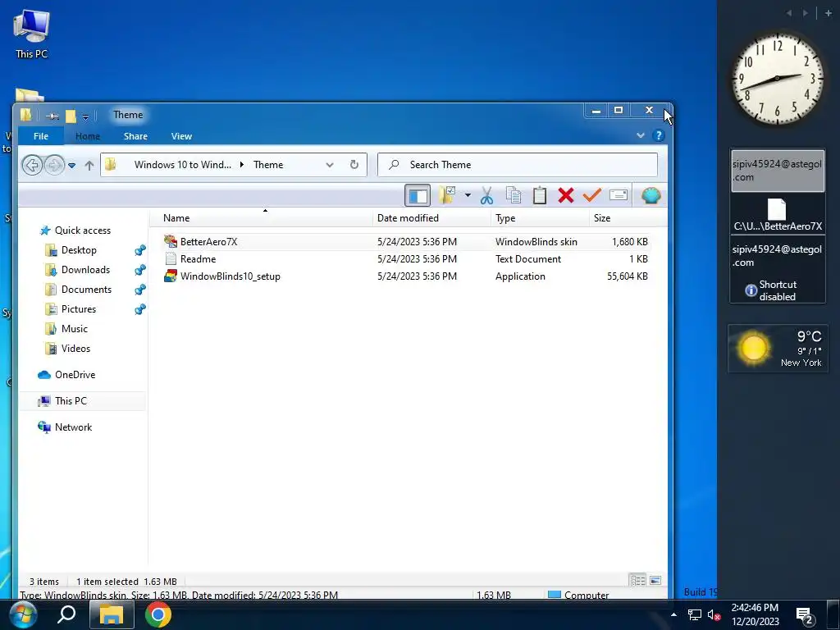Select the WindowBlinds10_setup application
Viewport: 840px width, 630px height.
click(231, 276)
